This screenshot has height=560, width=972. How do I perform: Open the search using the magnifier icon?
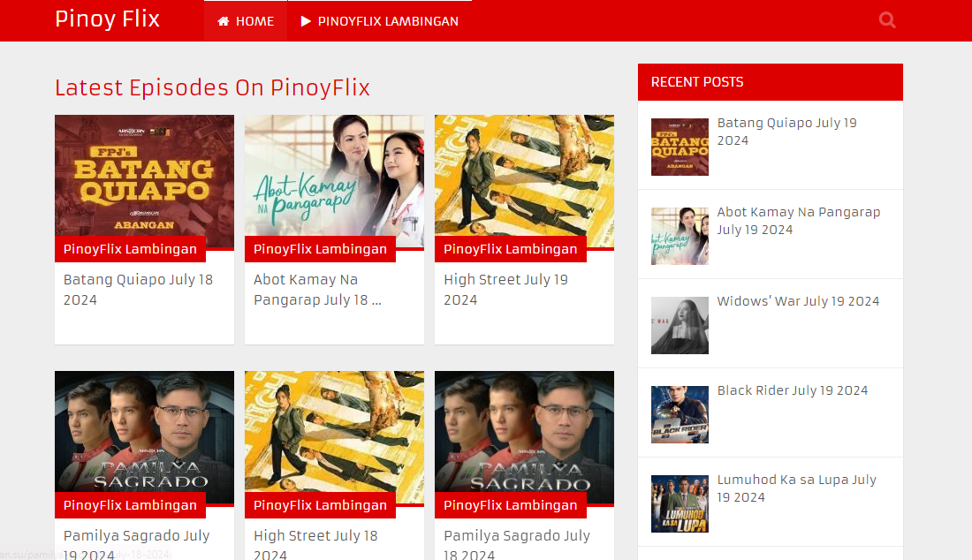tap(886, 19)
